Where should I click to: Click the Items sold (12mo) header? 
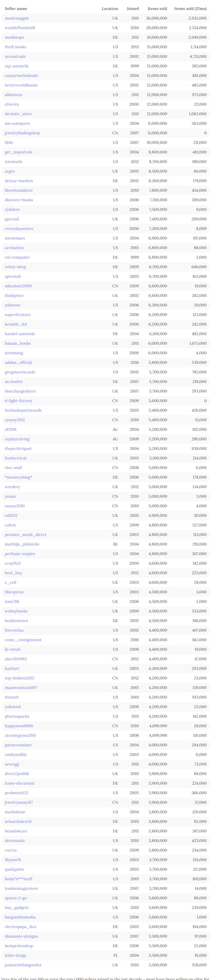coord(190,9)
